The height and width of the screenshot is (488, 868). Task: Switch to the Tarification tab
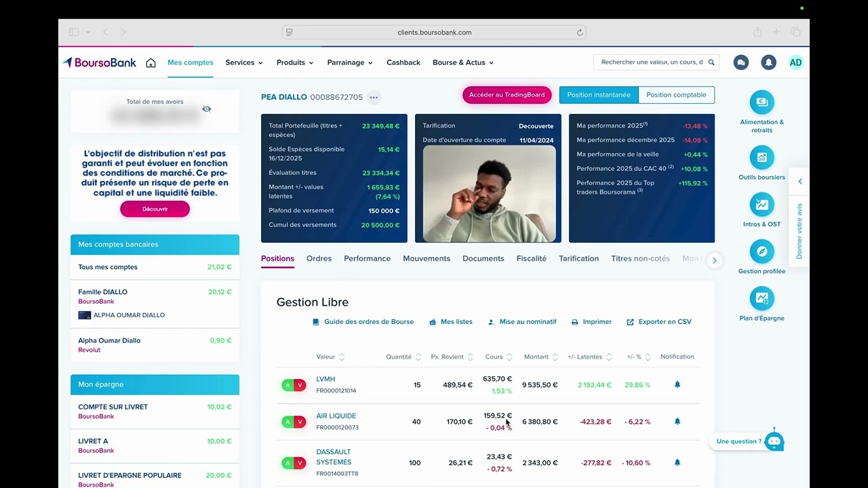coord(578,258)
